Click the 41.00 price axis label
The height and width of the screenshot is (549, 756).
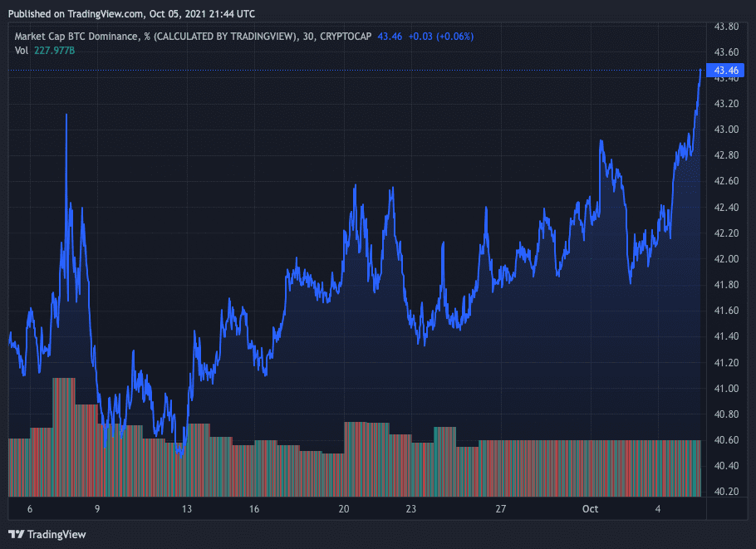[727, 389]
